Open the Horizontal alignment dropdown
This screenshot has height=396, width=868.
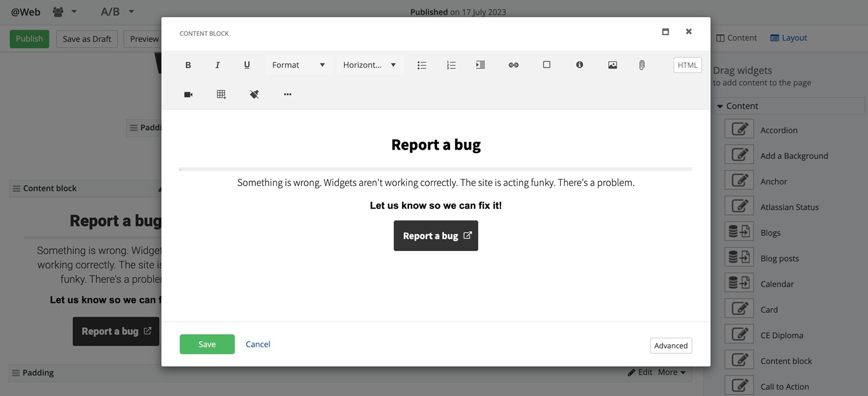click(x=369, y=65)
